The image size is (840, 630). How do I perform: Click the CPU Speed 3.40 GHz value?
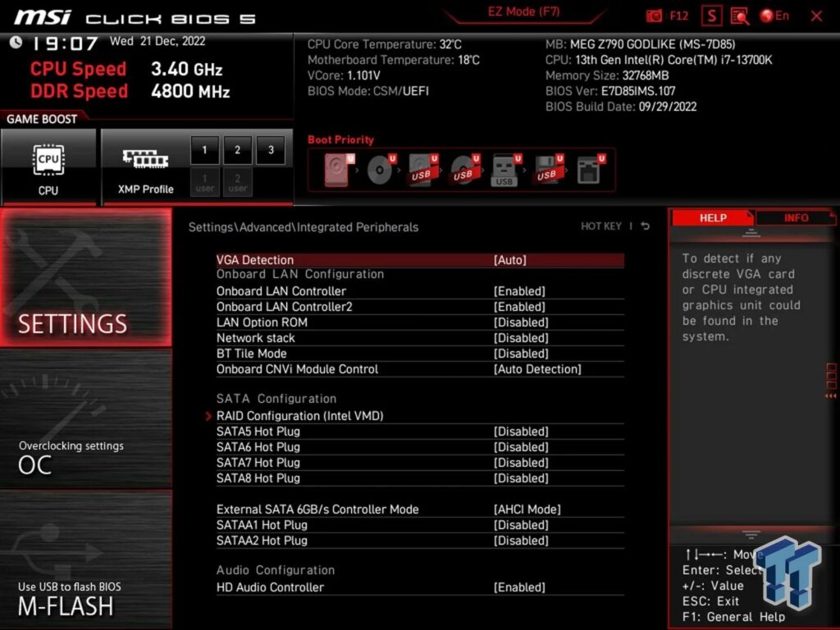[x=186, y=69]
